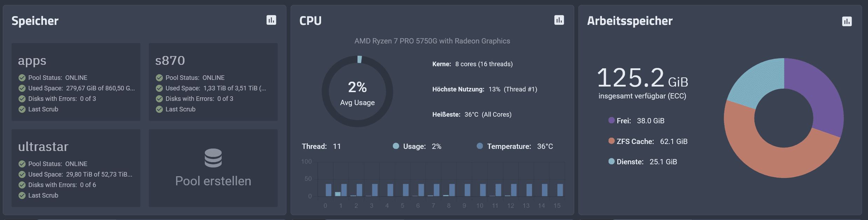The width and height of the screenshot is (868, 220).
Task: Open the CPU reports chart icon
Action: point(559,20)
